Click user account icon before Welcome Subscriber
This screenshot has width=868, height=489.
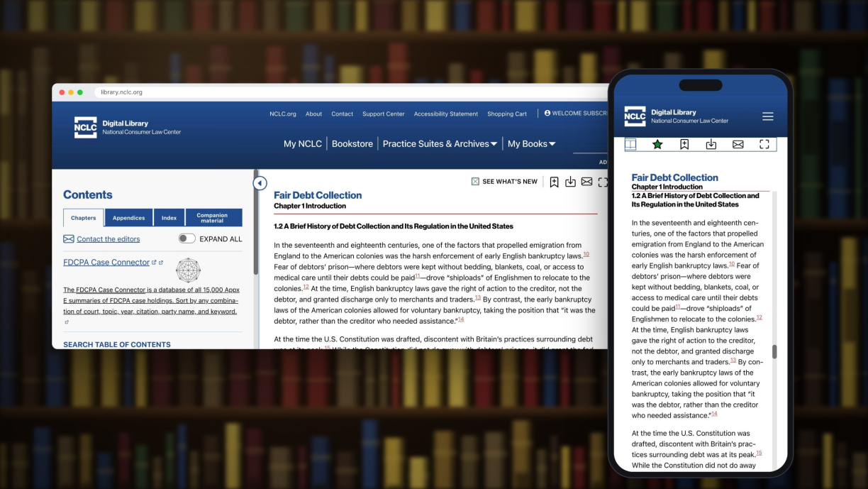[x=547, y=113]
